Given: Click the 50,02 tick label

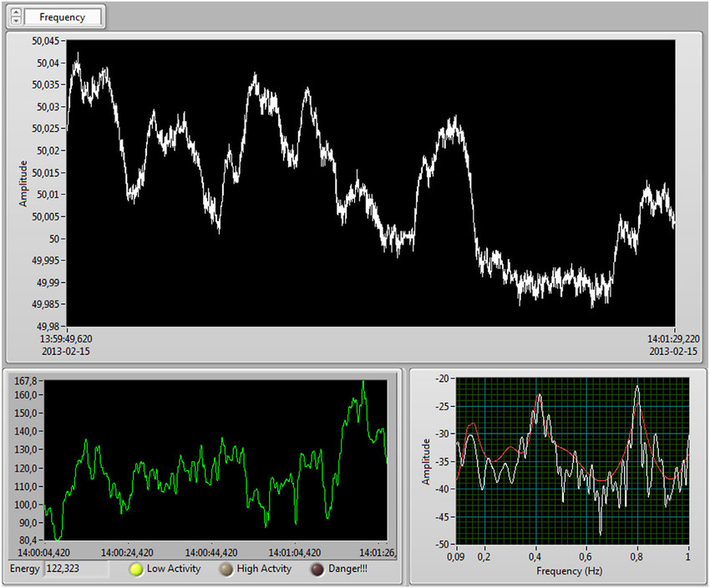Looking at the screenshot, I should (x=48, y=150).
